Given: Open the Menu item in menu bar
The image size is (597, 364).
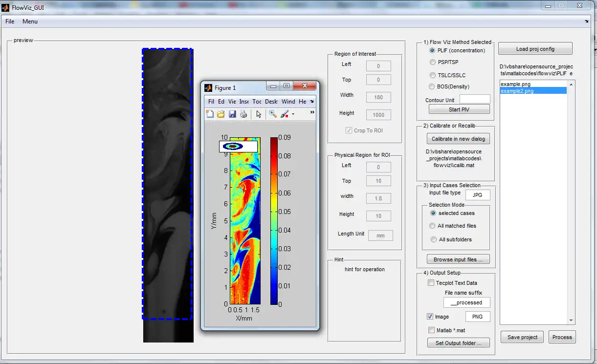Looking at the screenshot, I should (30, 21).
